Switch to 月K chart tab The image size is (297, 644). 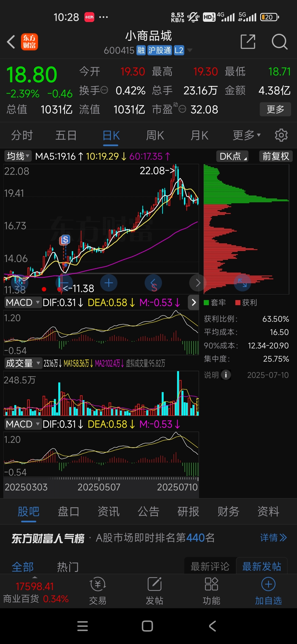click(x=199, y=135)
